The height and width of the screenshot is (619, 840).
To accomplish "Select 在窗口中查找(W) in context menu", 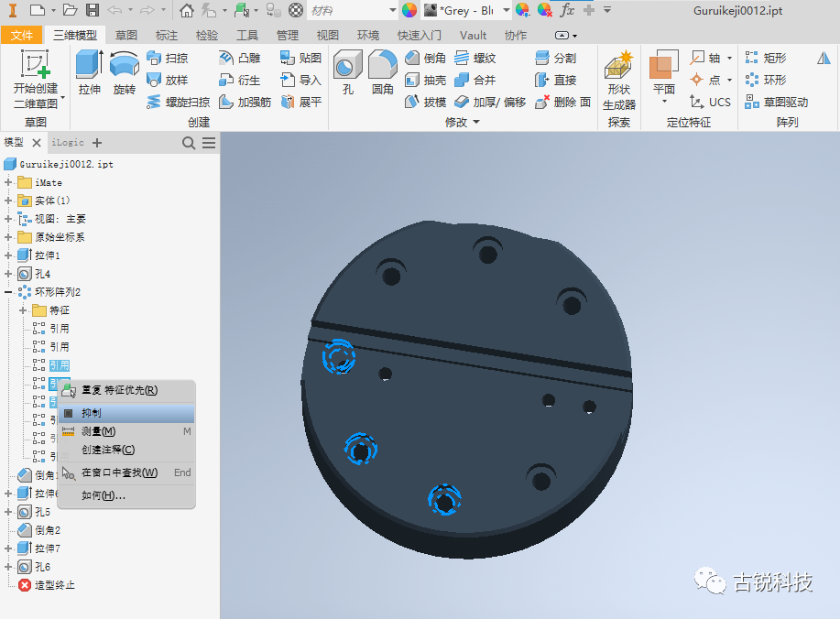I will coord(126,472).
